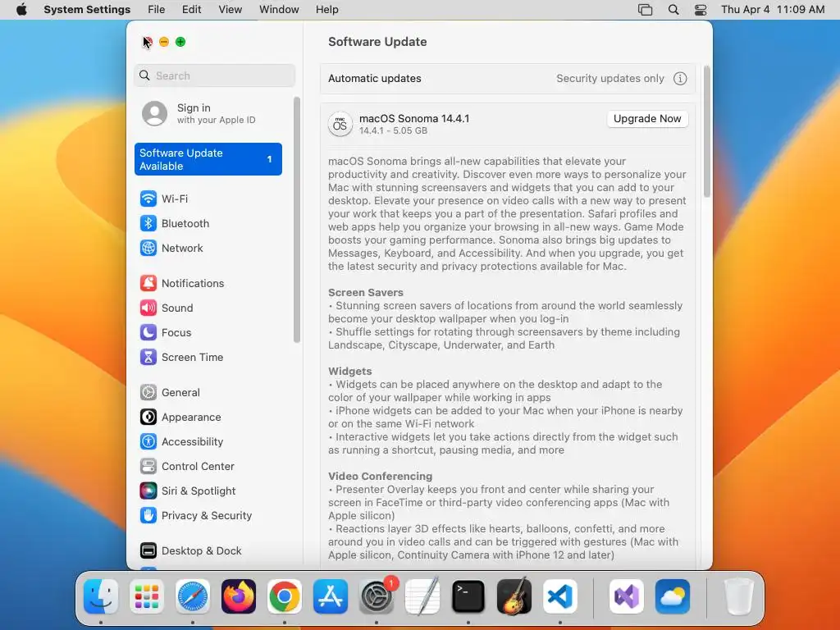Open Control Center in menu bar
The image size is (840, 630).
701,10
